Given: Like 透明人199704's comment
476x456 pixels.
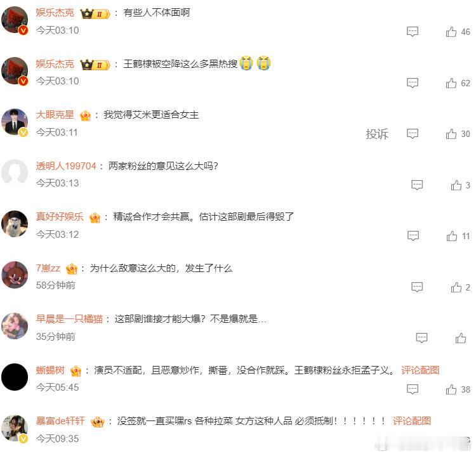Looking at the screenshot, I should (x=456, y=185).
